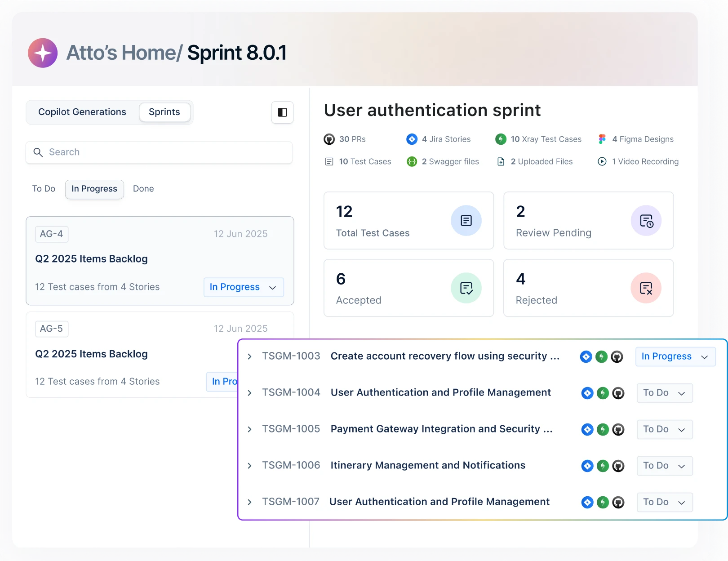The image size is (728, 561).
Task: Click the Jira icon on TSGM-1003 row
Action: (x=586, y=356)
